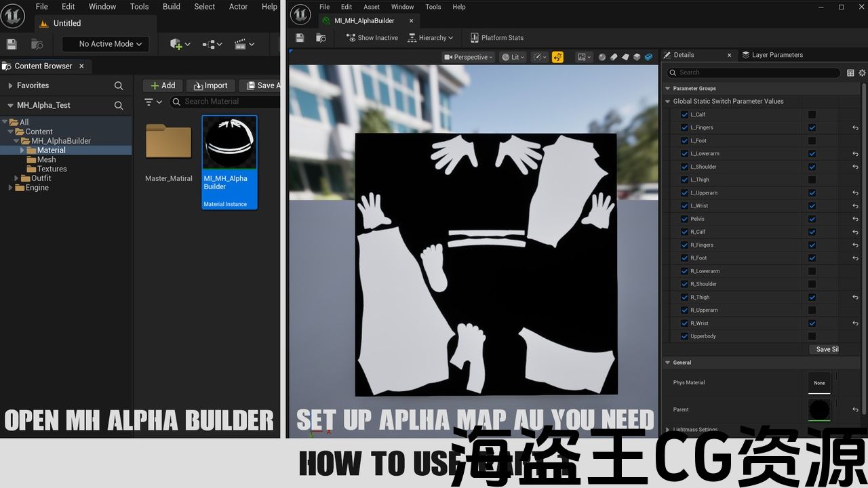Reset R_Wrist to its default value
Screen dimensions: 868x488
855,323
